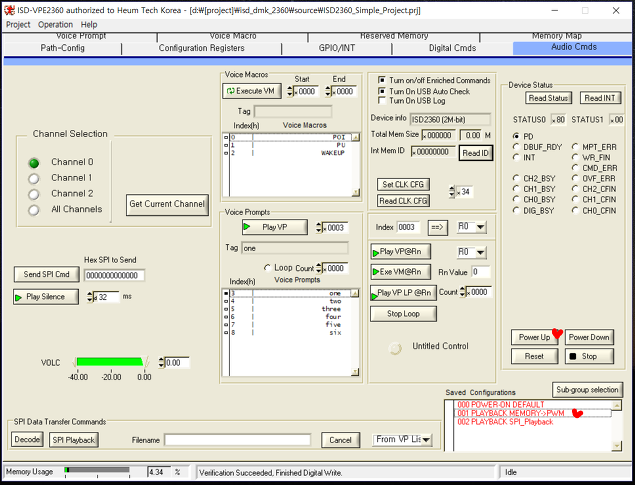Click the Exe VM@Rn button
The width and height of the screenshot is (635, 485).
(400, 272)
